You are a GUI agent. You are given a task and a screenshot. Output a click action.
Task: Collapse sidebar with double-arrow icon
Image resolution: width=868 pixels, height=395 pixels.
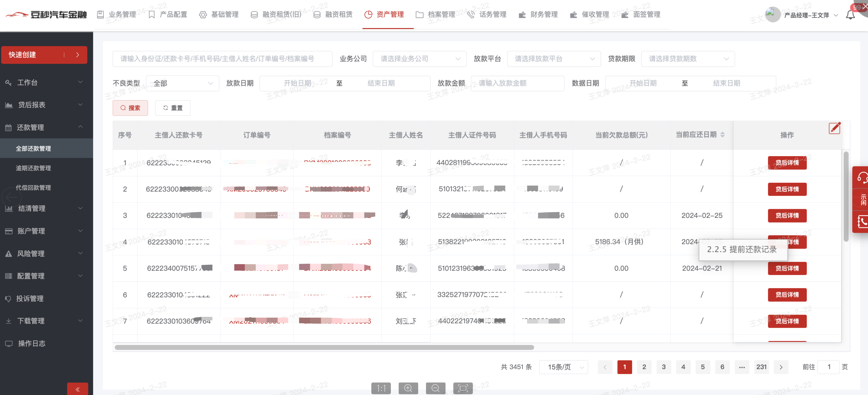[78, 389]
